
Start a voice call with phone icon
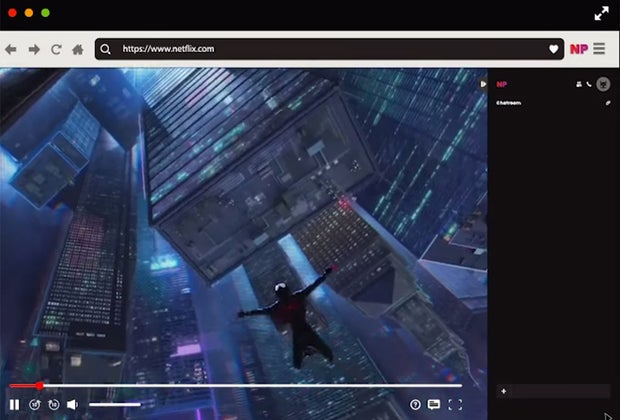pyautogui.click(x=589, y=84)
